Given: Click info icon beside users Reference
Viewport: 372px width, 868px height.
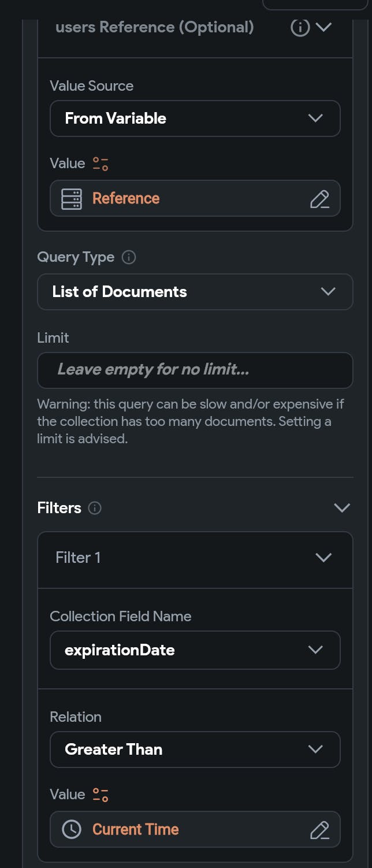Looking at the screenshot, I should click(300, 27).
